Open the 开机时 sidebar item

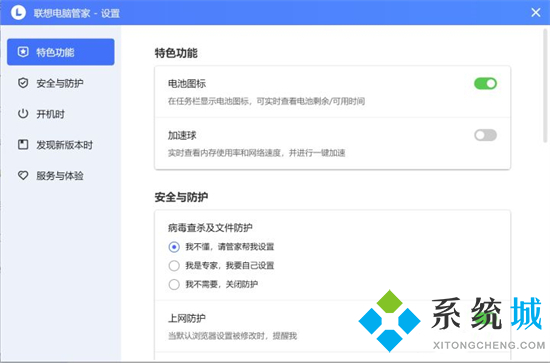pos(61,114)
